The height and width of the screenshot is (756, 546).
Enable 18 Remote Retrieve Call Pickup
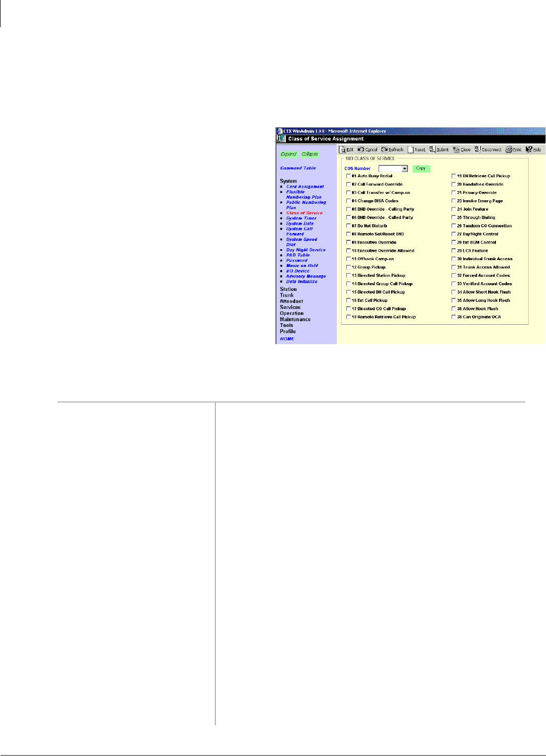pos(349,317)
